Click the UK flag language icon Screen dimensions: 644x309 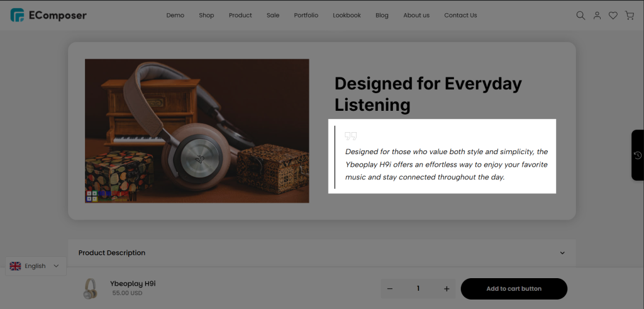15,266
